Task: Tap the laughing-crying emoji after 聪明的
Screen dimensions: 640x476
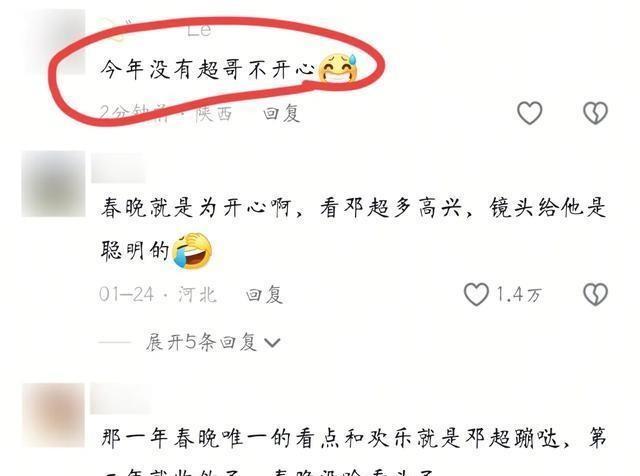Action: pyautogui.click(x=192, y=251)
